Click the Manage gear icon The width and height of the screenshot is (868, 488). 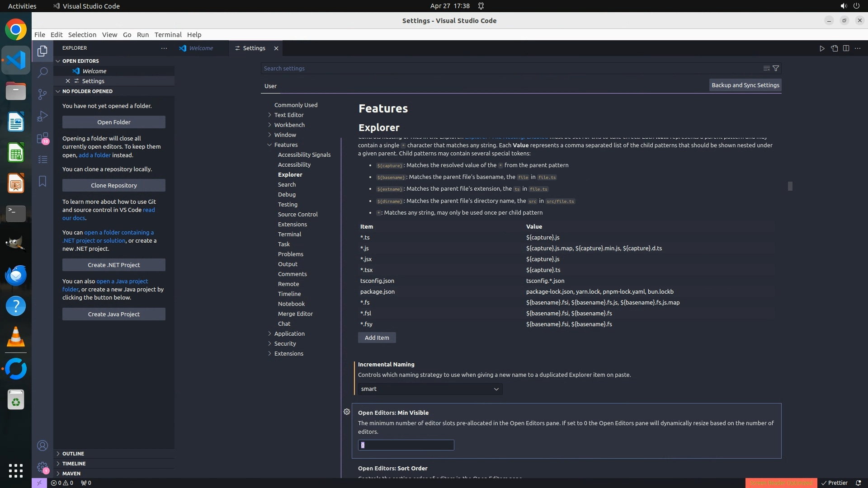coord(42,467)
